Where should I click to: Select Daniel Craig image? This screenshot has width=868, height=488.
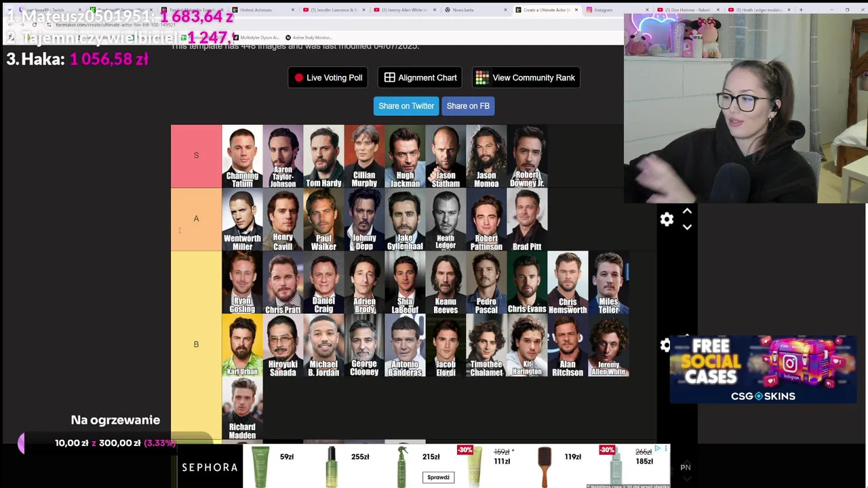tap(323, 283)
